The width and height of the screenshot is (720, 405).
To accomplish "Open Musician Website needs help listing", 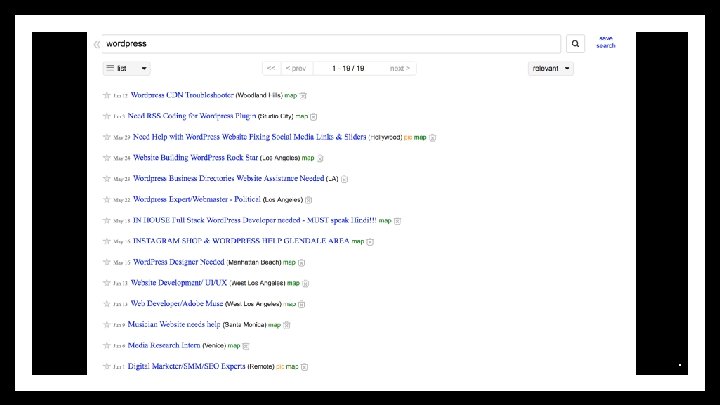I will (x=174, y=325).
